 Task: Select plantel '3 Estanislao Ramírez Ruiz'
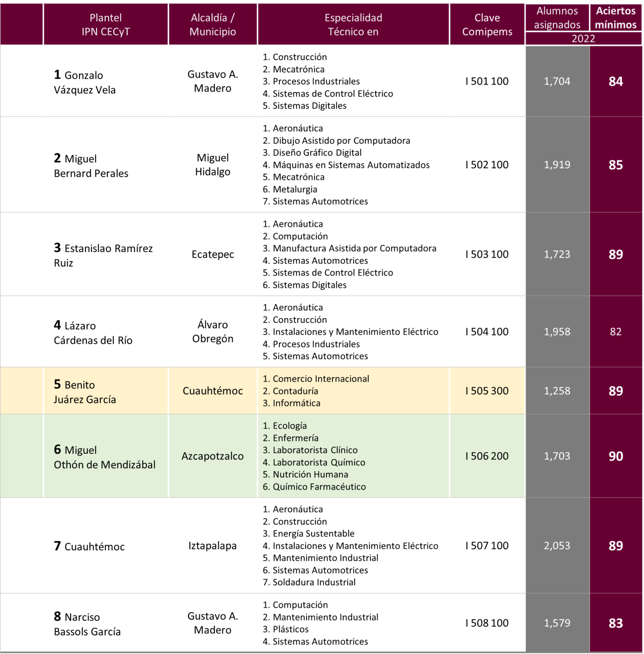pos(103,255)
